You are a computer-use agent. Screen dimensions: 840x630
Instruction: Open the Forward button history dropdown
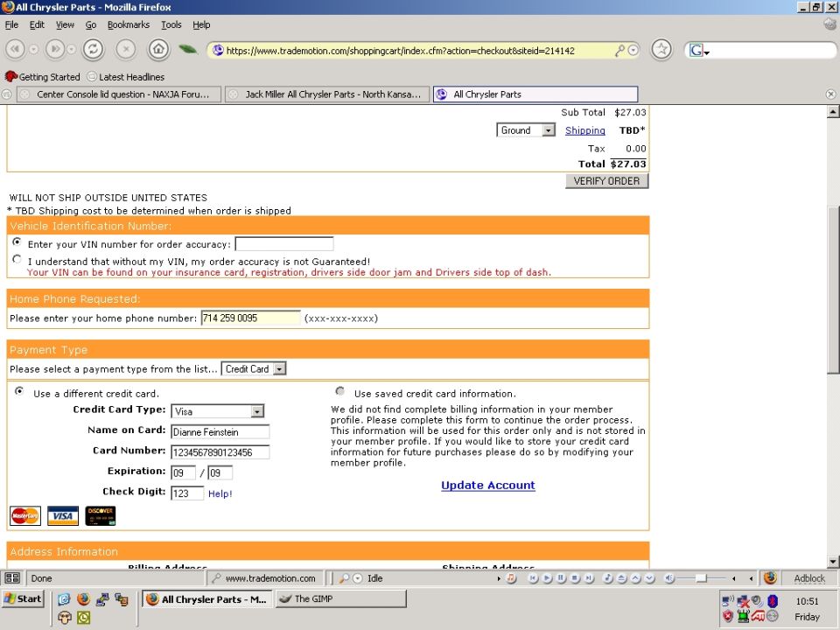(71, 50)
